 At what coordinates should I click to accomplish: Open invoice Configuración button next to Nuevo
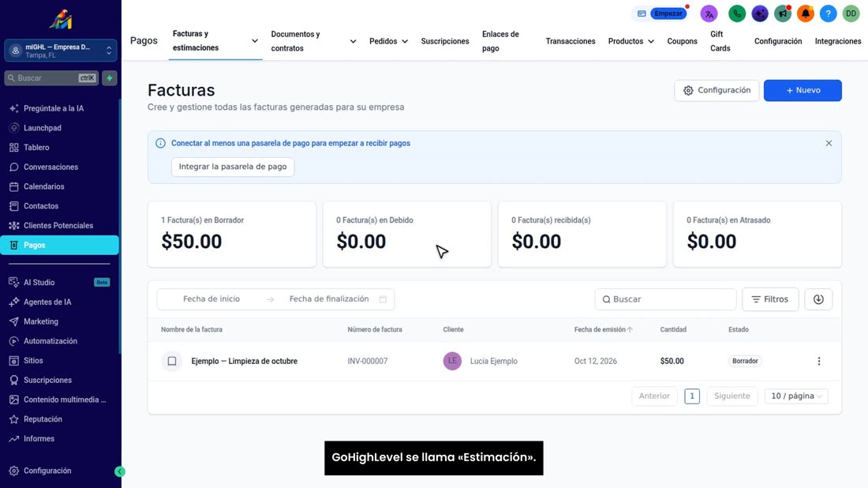coord(716,90)
